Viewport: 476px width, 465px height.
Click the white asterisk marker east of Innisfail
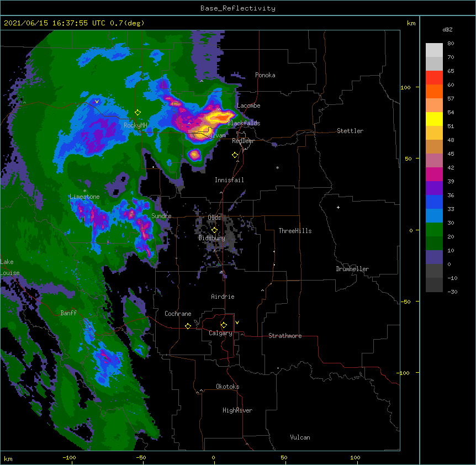[x=277, y=168]
